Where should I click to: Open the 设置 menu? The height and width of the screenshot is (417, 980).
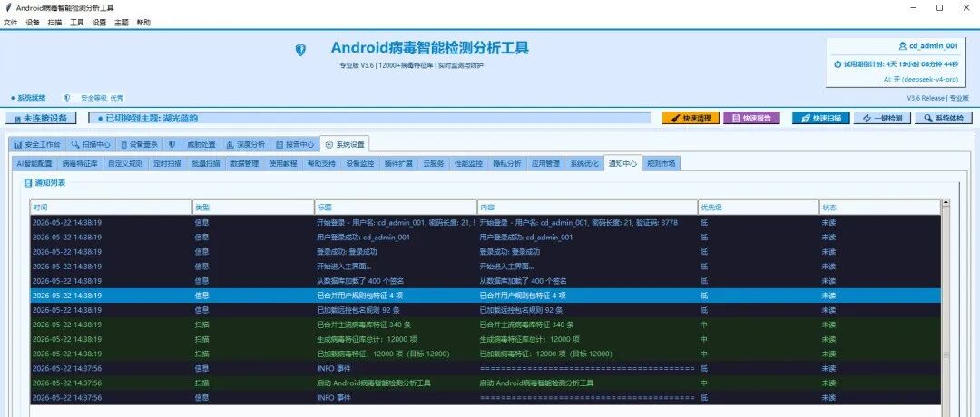(x=99, y=23)
